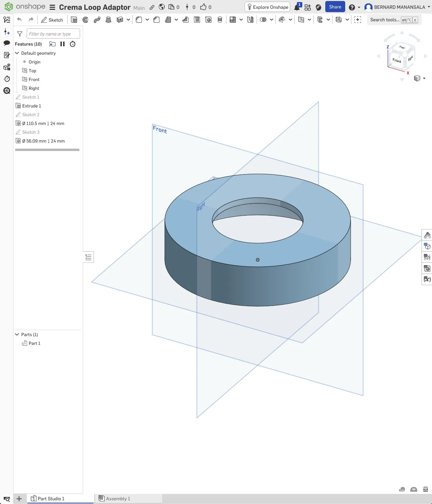
Task: Click the Onshape logo link
Action: click(25, 7)
